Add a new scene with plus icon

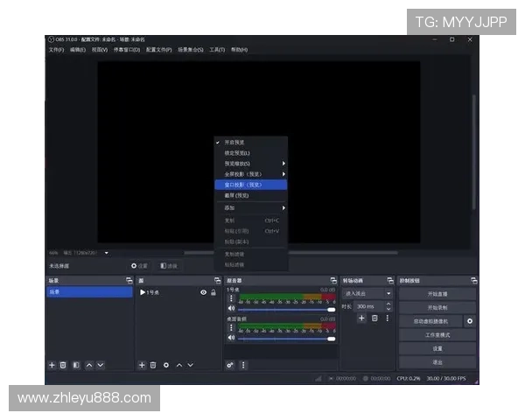pyautogui.click(x=52, y=365)
